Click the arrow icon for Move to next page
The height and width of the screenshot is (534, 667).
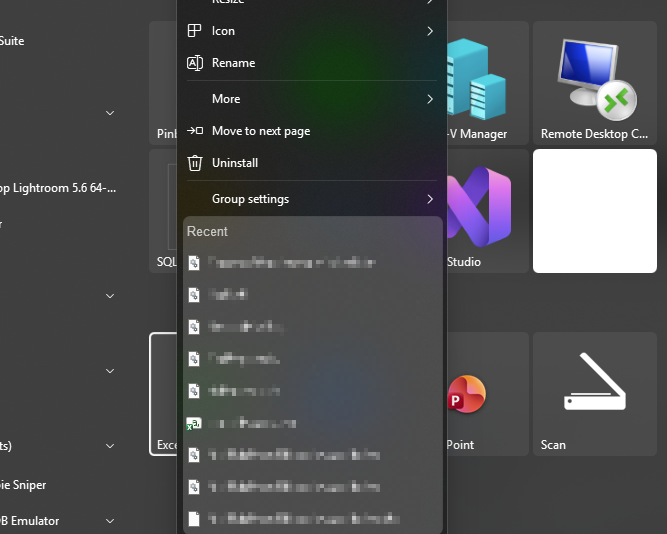tap(195, 131)
